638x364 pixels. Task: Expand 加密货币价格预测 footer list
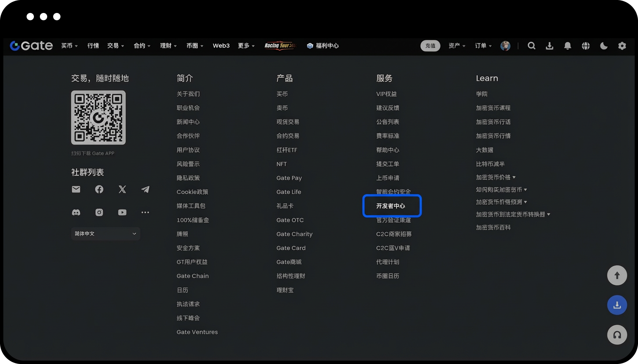tap(501, 202)
